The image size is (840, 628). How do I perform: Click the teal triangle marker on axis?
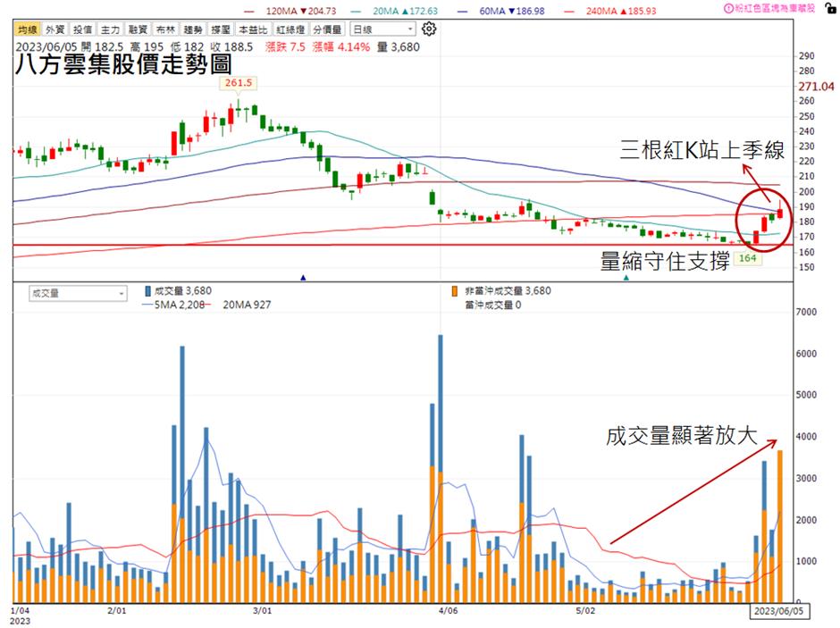click(626, 279)
